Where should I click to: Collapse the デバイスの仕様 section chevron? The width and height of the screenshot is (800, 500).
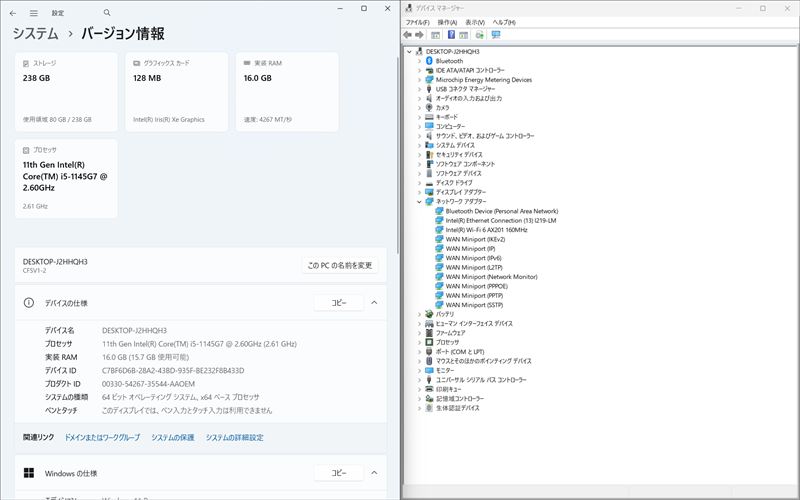[374, 302]
